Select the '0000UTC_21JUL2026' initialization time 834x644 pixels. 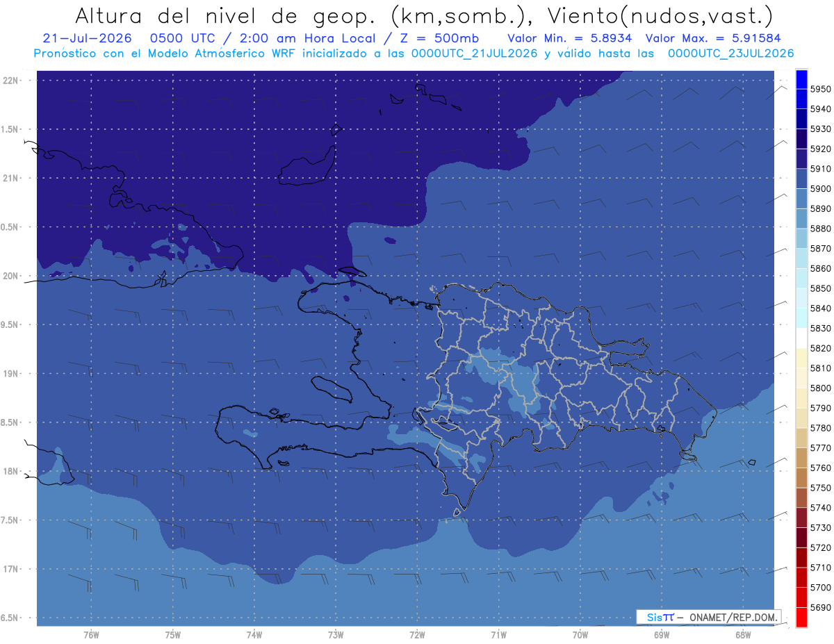475,53
